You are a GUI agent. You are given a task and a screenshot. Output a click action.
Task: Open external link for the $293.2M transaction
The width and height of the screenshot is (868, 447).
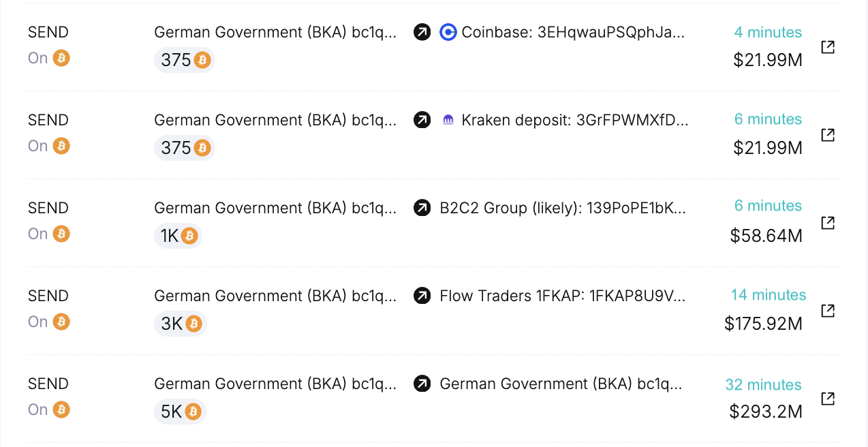click(827, 399)
